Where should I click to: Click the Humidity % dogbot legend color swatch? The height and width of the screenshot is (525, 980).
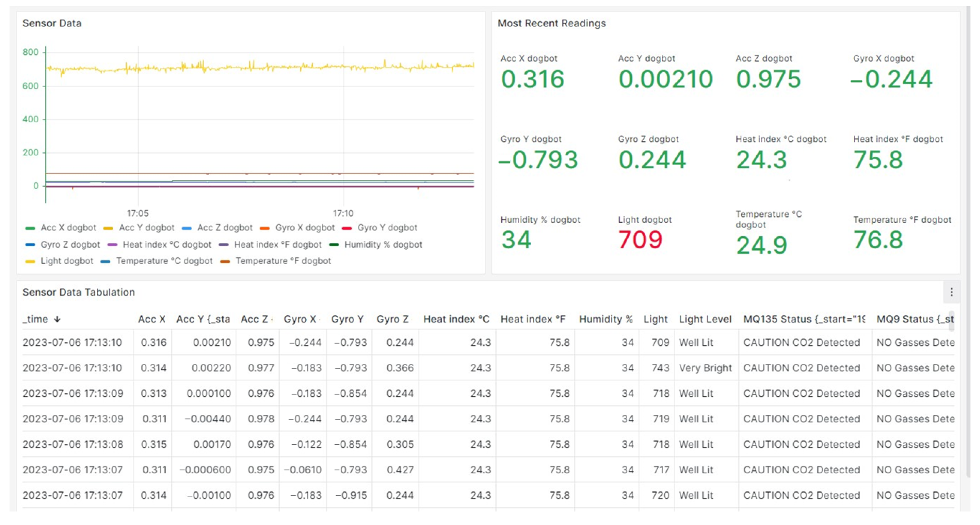[x=334, y=245]
